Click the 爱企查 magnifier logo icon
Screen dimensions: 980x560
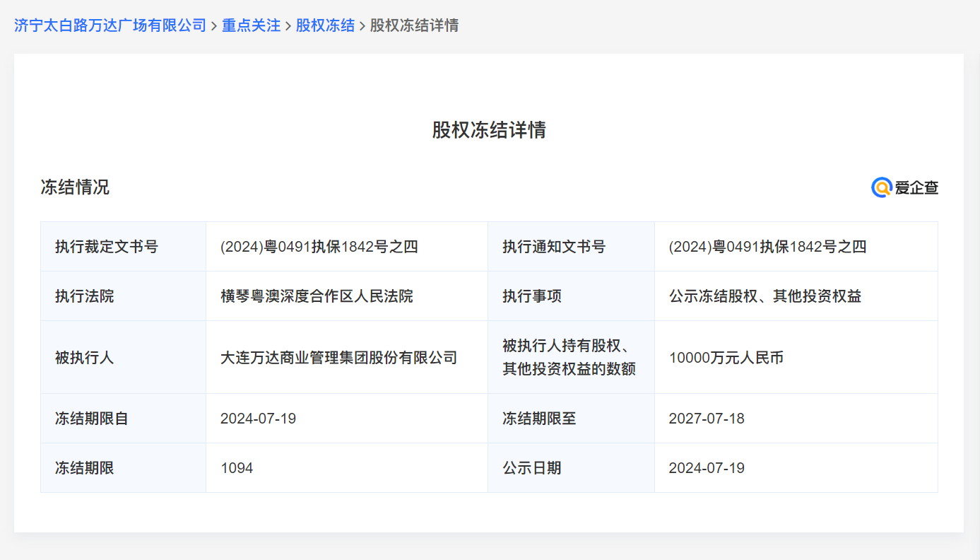881,187
